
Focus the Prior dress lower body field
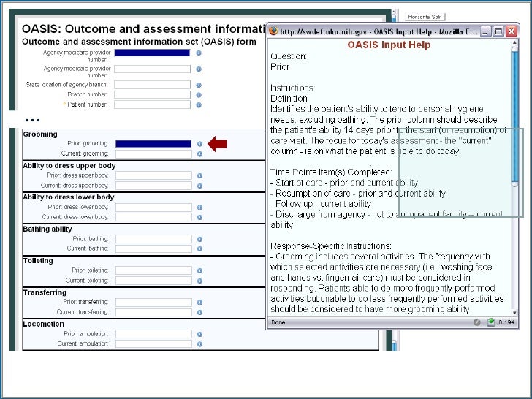coord(153,208)
